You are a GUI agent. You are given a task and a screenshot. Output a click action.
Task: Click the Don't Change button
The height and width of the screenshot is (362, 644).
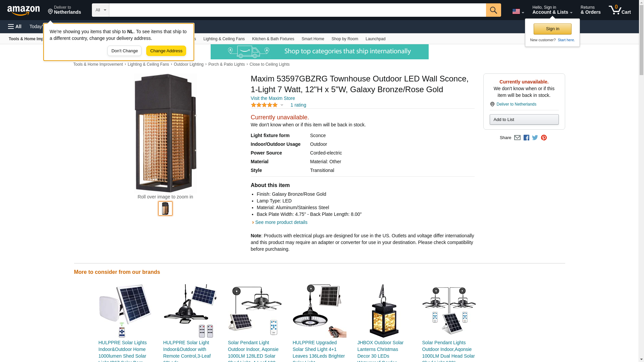tap(124, 51)
